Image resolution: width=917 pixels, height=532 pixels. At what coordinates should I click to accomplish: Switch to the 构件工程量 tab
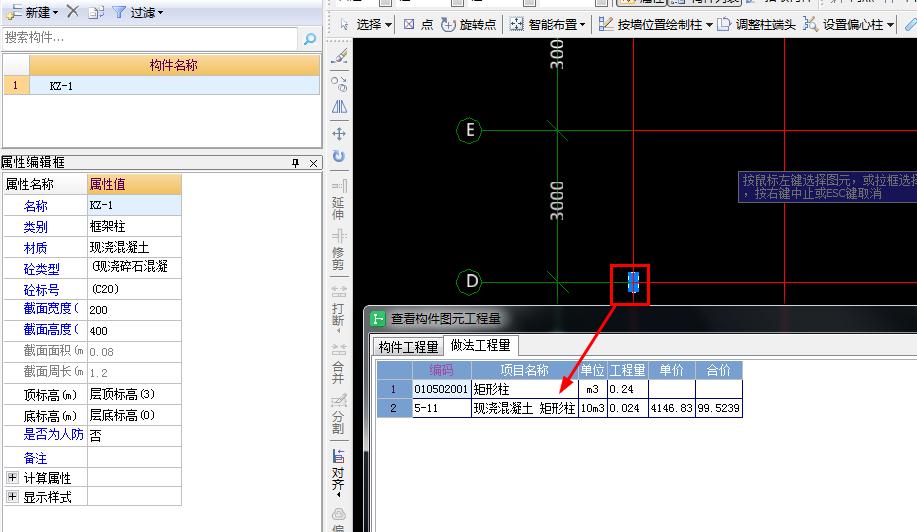(408, 347)
